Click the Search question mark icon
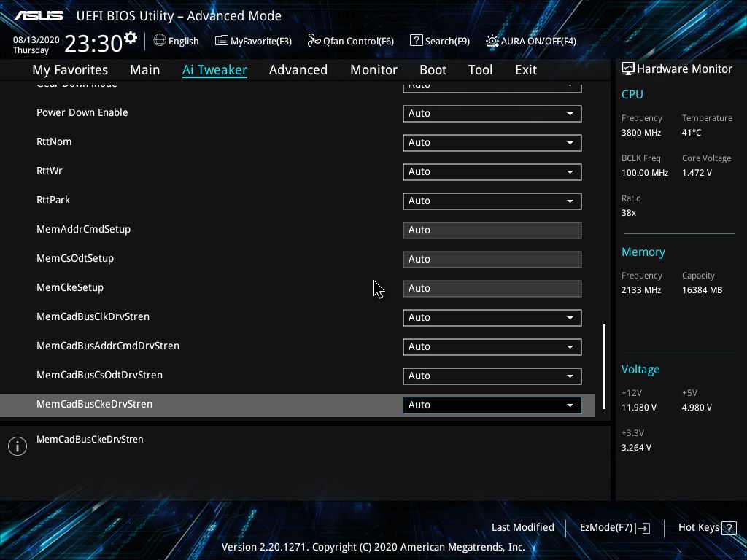Screen dimensions: 747x560 tap(416, 41)
